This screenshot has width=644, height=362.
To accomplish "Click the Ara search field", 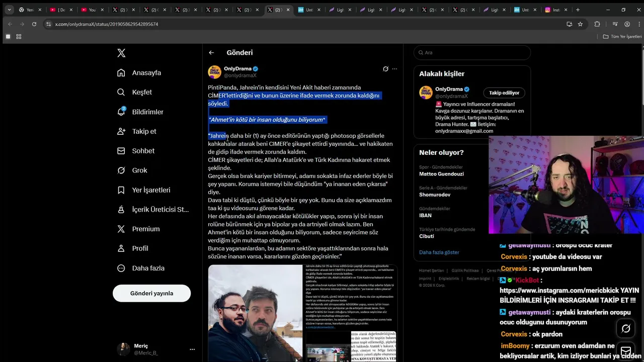I will pyautogui.click(x=472, y=53).
